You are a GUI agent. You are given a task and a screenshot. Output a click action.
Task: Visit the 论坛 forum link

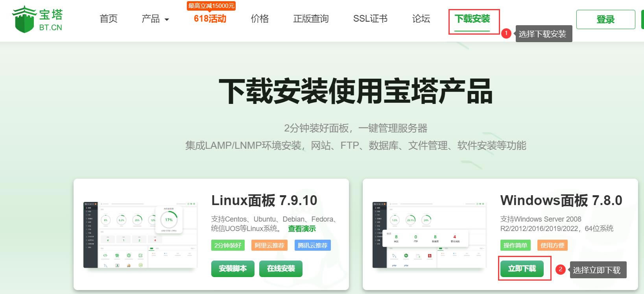coord(421,19)
